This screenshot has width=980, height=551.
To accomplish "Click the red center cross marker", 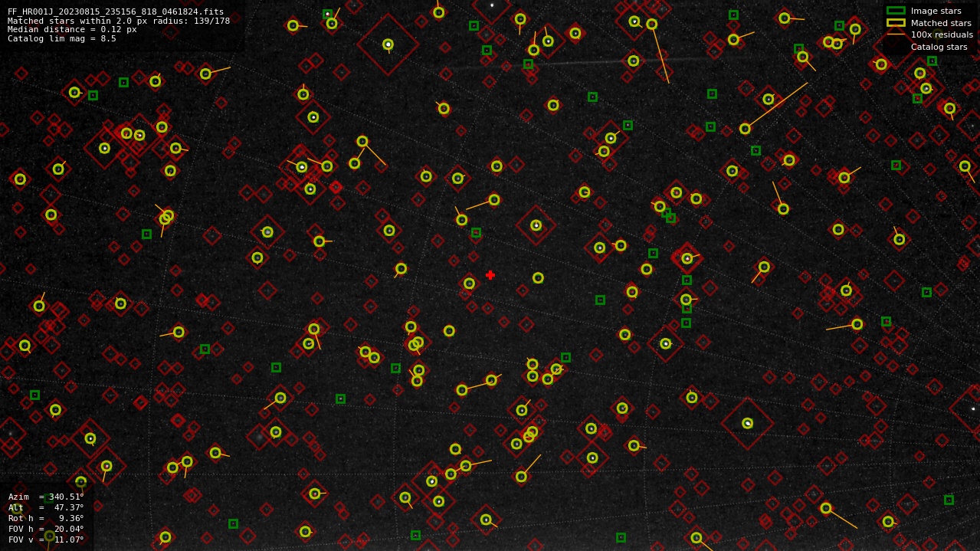I will pyautogui.click(x=490, y=275).
